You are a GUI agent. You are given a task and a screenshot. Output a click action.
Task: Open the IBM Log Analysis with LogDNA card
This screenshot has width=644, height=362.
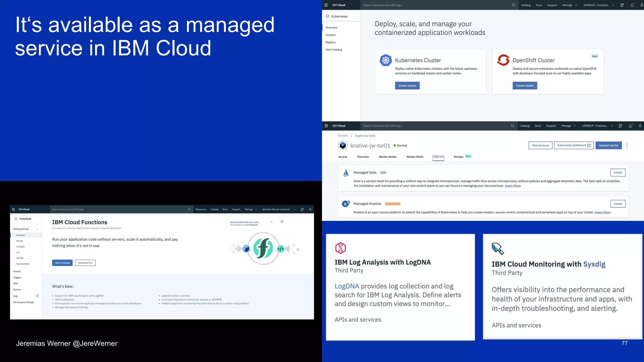pos(400,287)
